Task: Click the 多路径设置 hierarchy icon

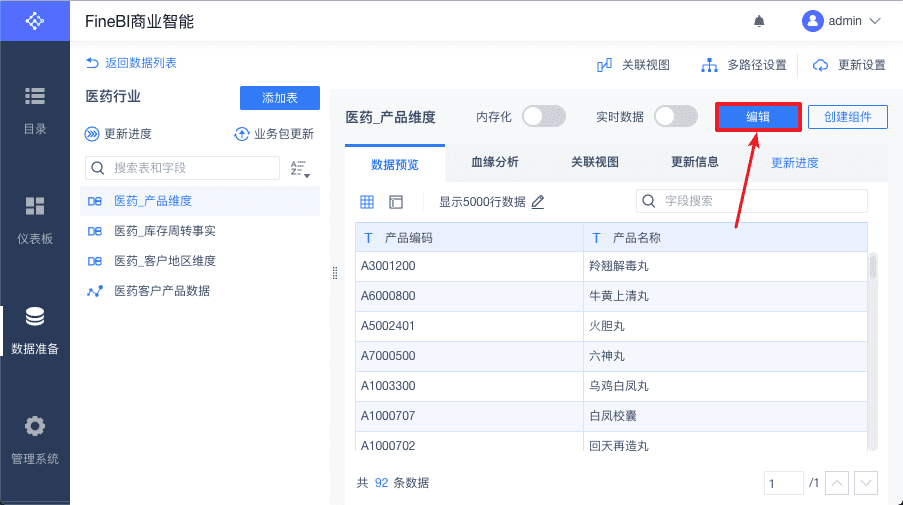Action: tap(710, 65)
